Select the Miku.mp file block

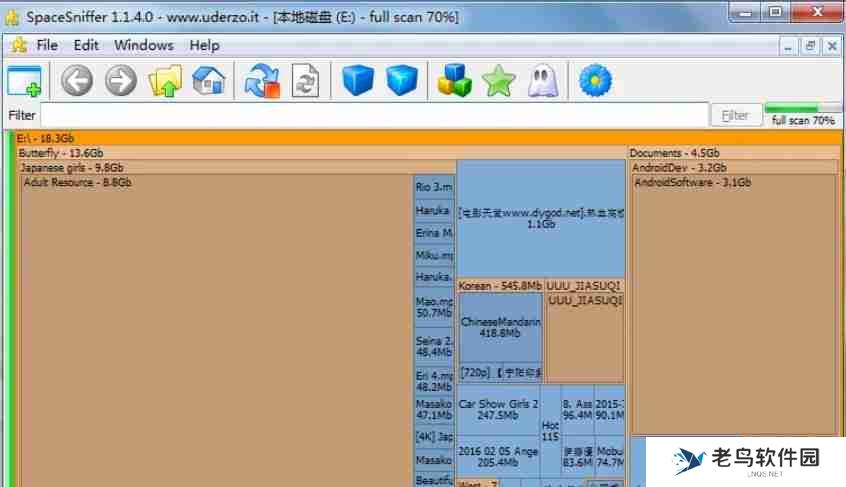434,255
